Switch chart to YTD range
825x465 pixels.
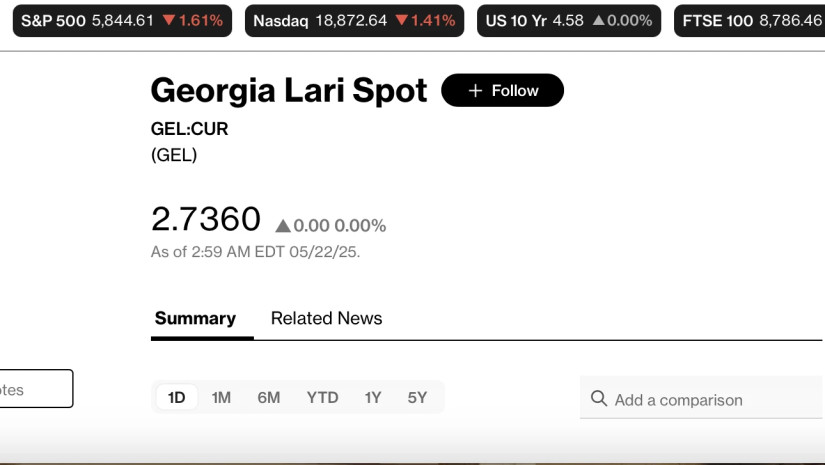322,397
